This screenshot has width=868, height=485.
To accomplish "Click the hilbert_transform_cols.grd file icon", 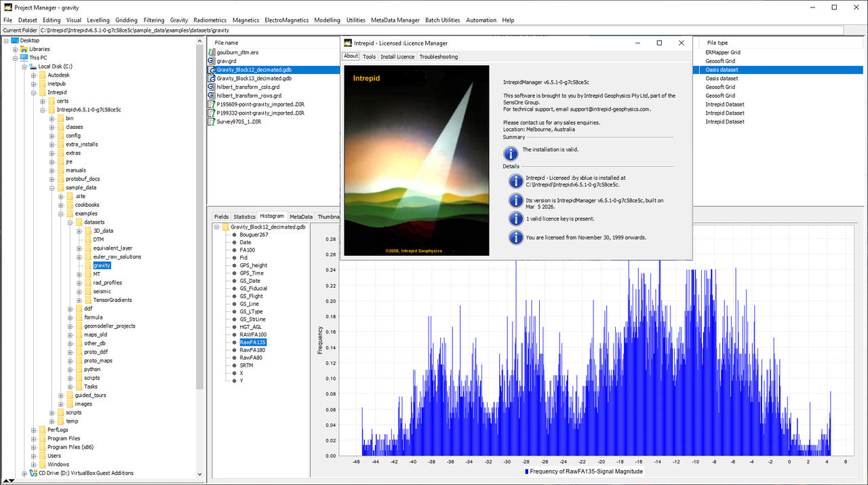I will click(x=212, y=87).
